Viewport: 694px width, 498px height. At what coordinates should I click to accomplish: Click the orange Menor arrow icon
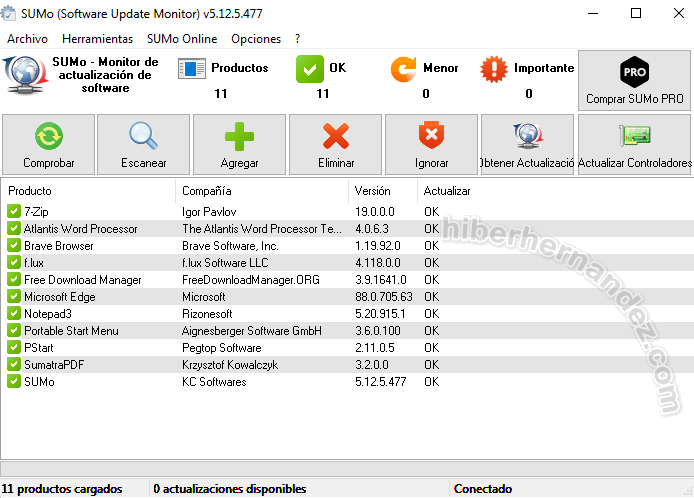coord(403,69)
